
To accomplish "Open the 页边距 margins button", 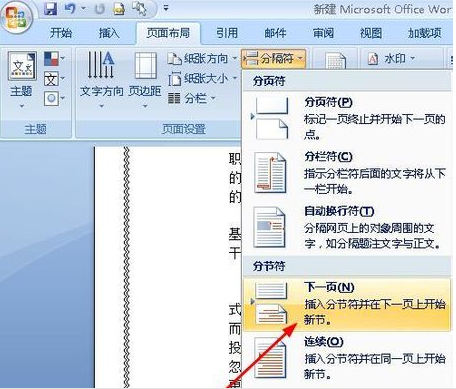I will (x=145, y=80).
